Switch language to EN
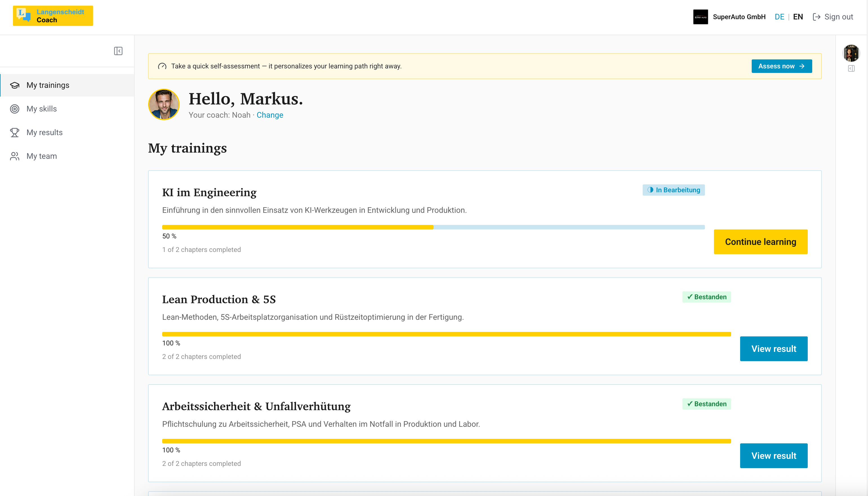Image resolution: width=868 pixels, height=496 pixels. (798, 17)
